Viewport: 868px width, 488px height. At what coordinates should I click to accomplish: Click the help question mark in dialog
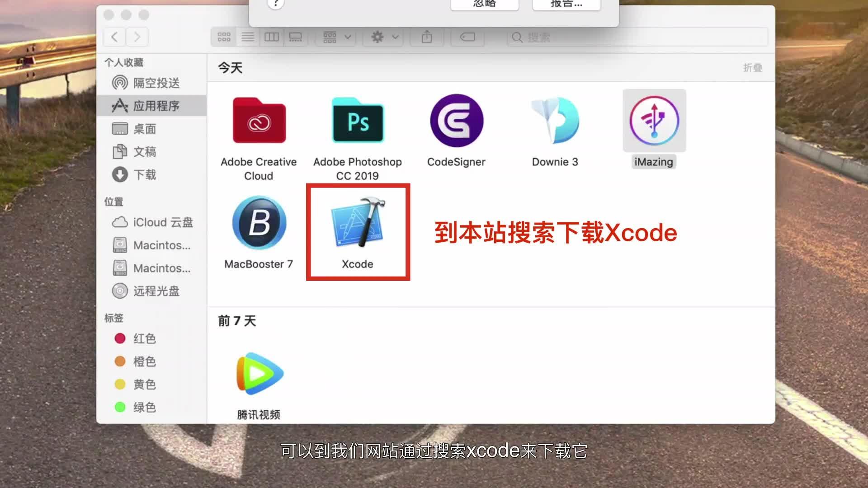click(x=276, y=4)
